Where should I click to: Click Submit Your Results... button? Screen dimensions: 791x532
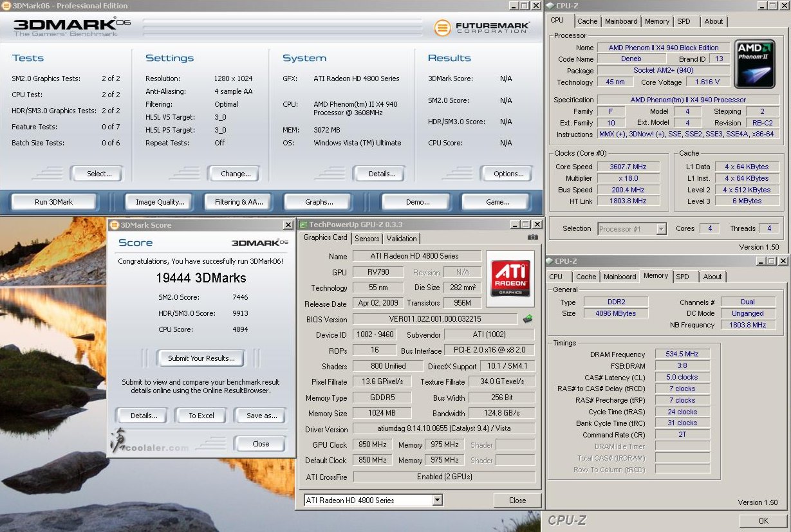pos(201,358)
